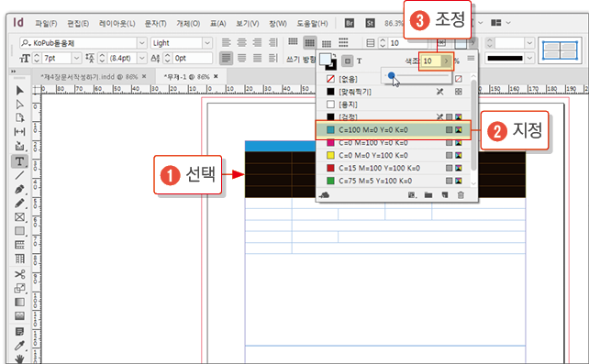Open the 편집(E) menu
Viewport: 589px width, 364px height.
78,24
